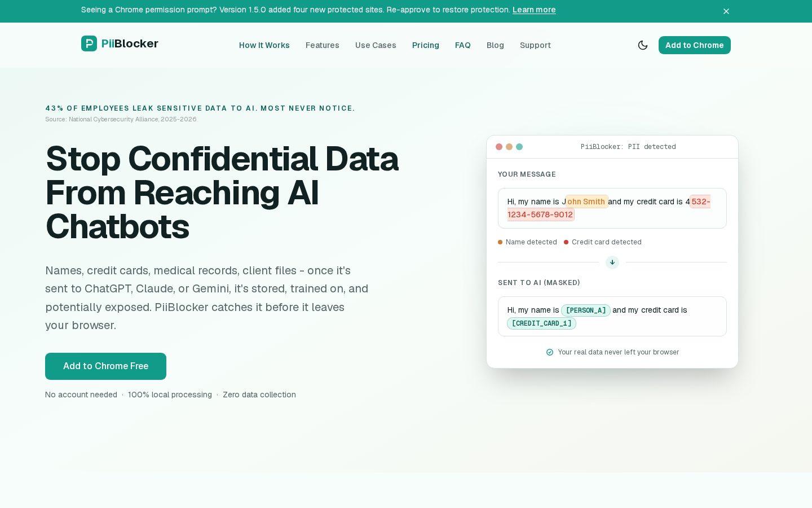
Task: Click the No account needed text
Action: [81, 395]
